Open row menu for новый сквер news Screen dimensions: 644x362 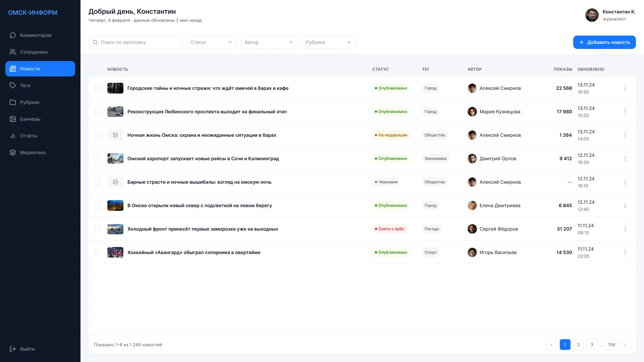pyautogui.click(x=625, y=205)
